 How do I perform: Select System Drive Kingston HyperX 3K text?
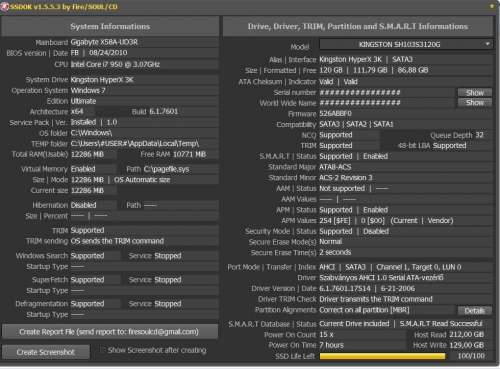(102, 80)
